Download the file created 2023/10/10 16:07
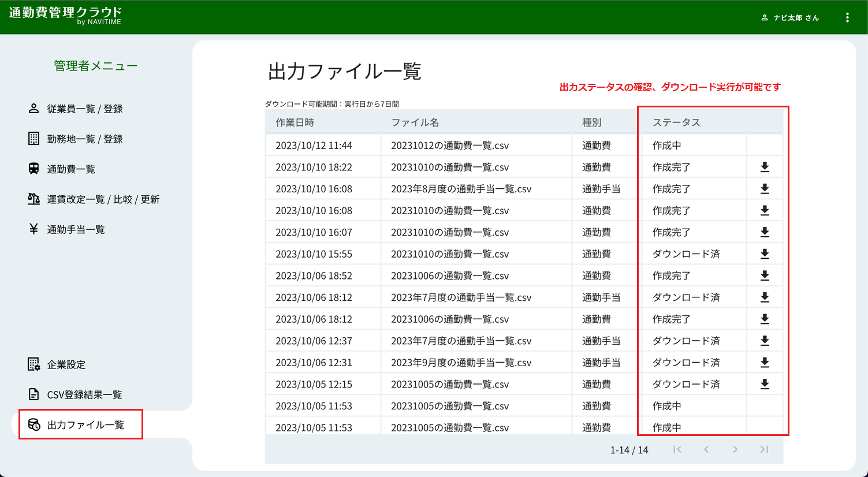 (x=765, y=232)
